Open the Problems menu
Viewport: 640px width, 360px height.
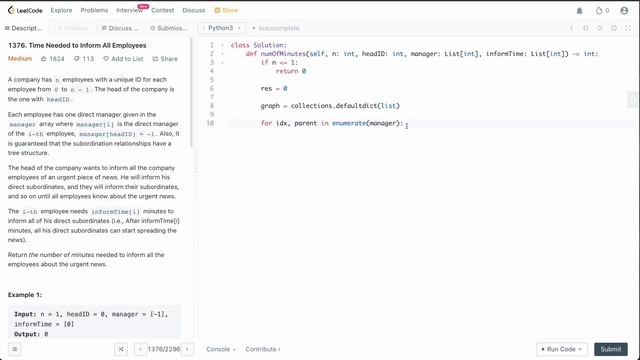point(94,10)
